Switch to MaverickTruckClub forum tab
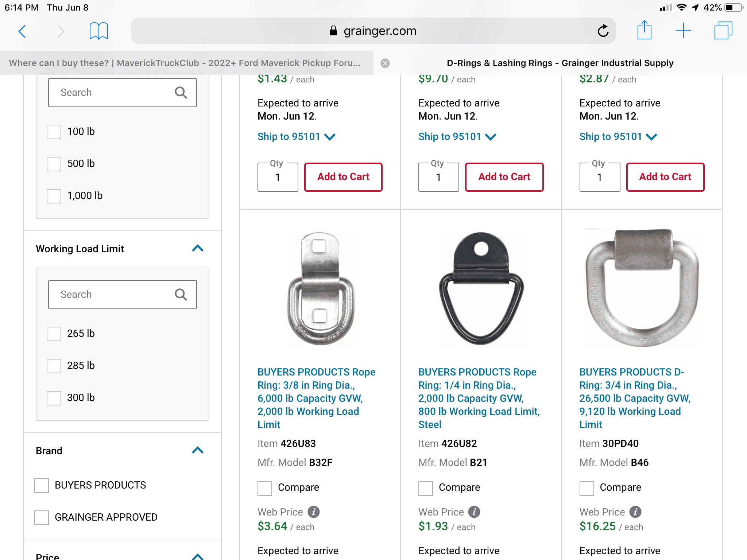 (185, 63)
